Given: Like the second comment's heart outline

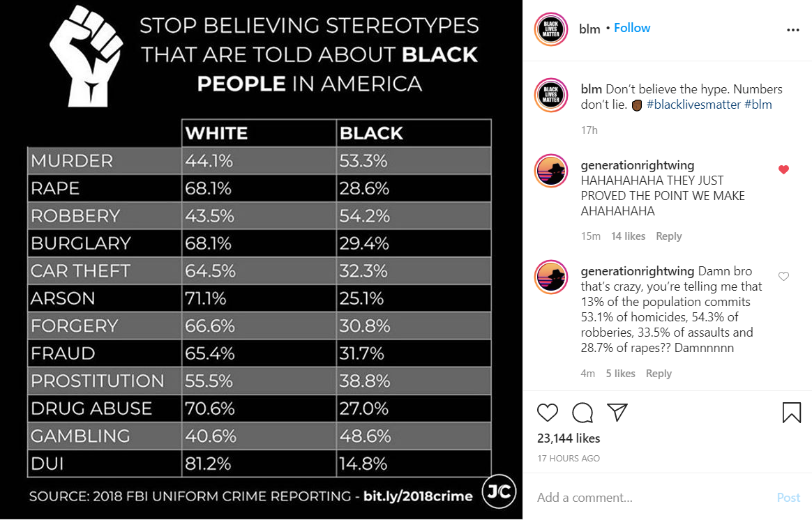Looking at the screenshot, I should (x=783, y=275).
